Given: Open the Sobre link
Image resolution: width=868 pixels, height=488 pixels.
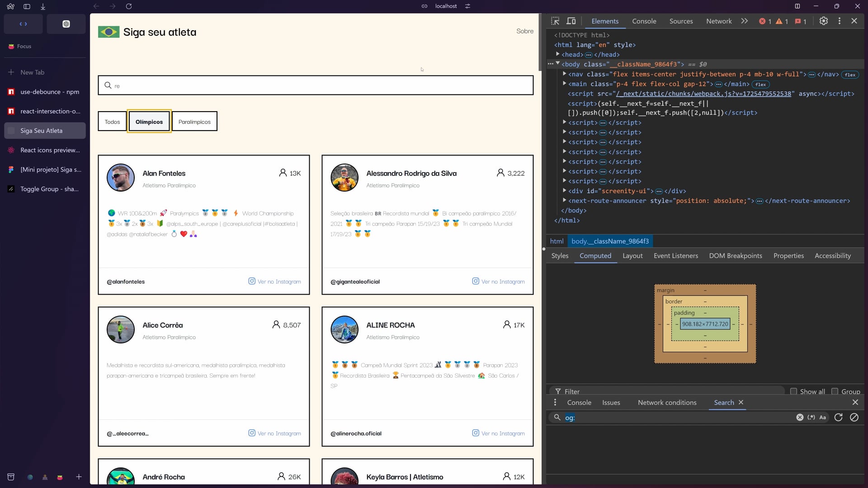Looking at the screenshot, I should 525,31.
